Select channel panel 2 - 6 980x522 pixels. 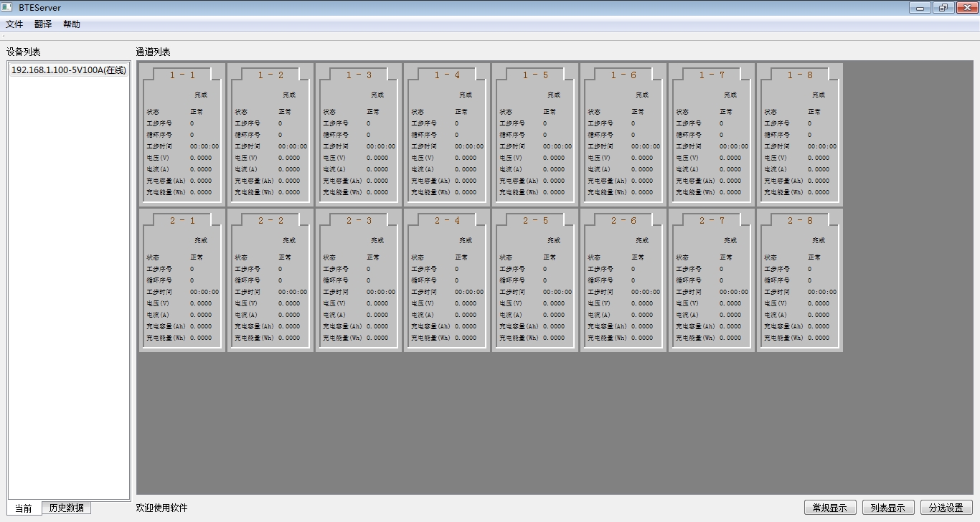pos(623,280)
